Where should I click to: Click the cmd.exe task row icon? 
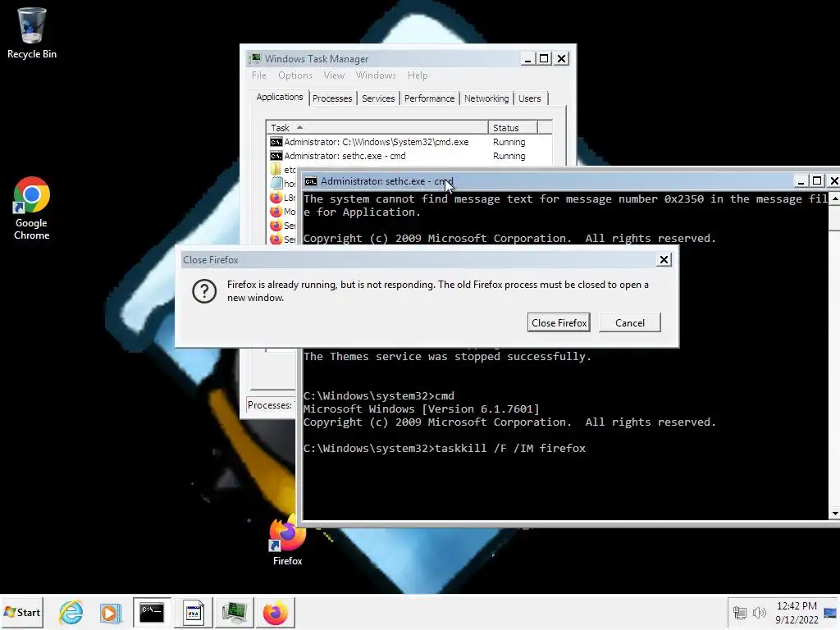click(276, 142)
